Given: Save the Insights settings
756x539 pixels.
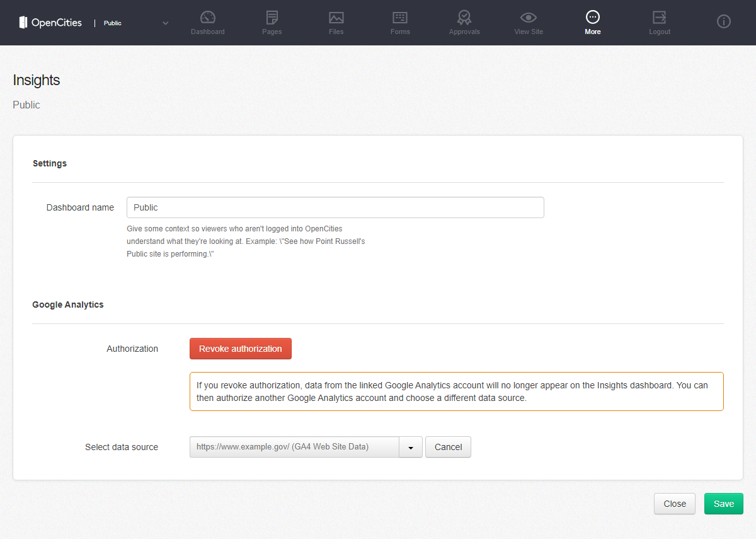Looking at the screenshot, I should [723, 503].
